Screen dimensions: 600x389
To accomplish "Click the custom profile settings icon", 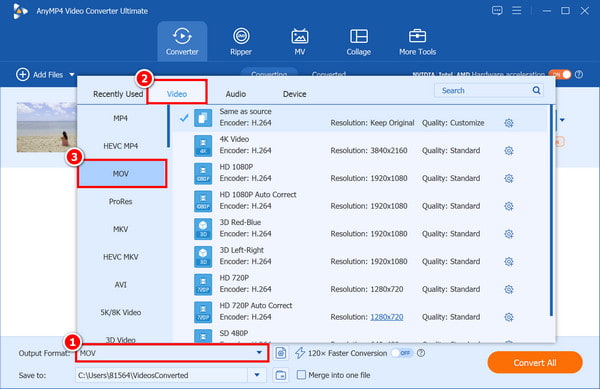I will point(280,353).
